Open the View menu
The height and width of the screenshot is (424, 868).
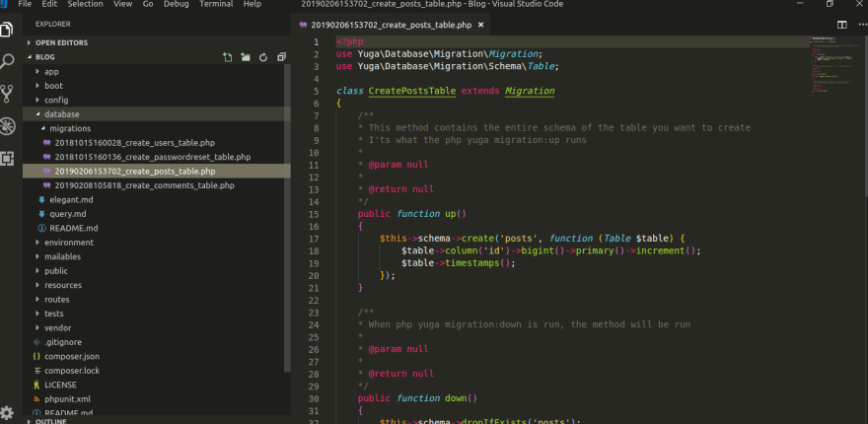[x=122, y=4]
